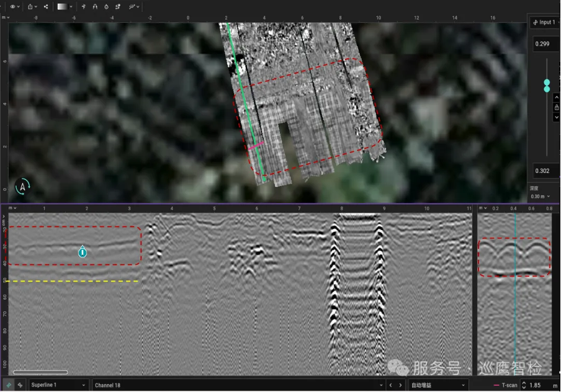The height and width of the screenshot is (392, 561).
Task: Go to the previous channel arrow
Action: click(390, 385)
